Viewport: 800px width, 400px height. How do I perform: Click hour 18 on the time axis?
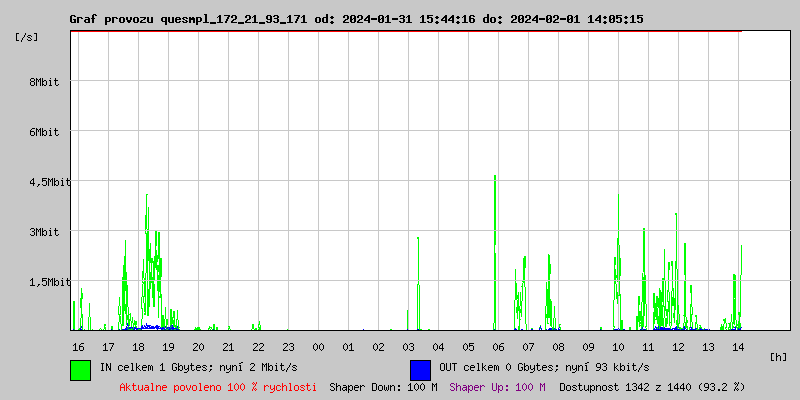(x=138, y=346)
